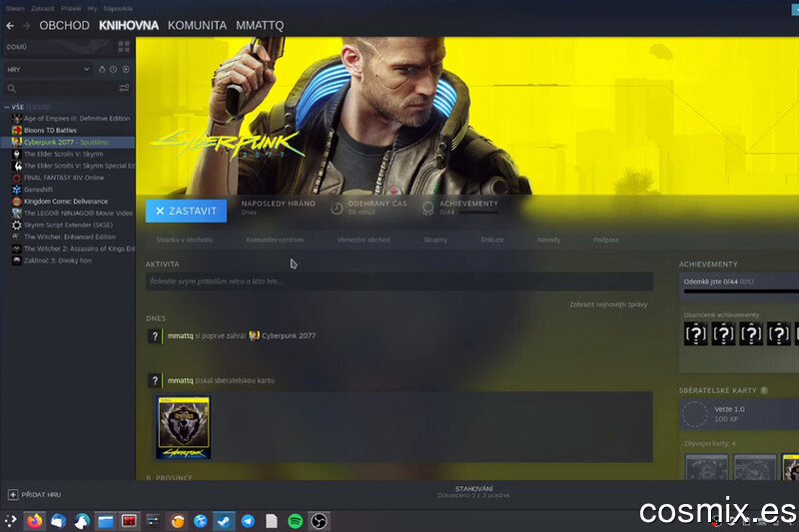Toggle the ready-to-play filter icon

pos(126,69)
